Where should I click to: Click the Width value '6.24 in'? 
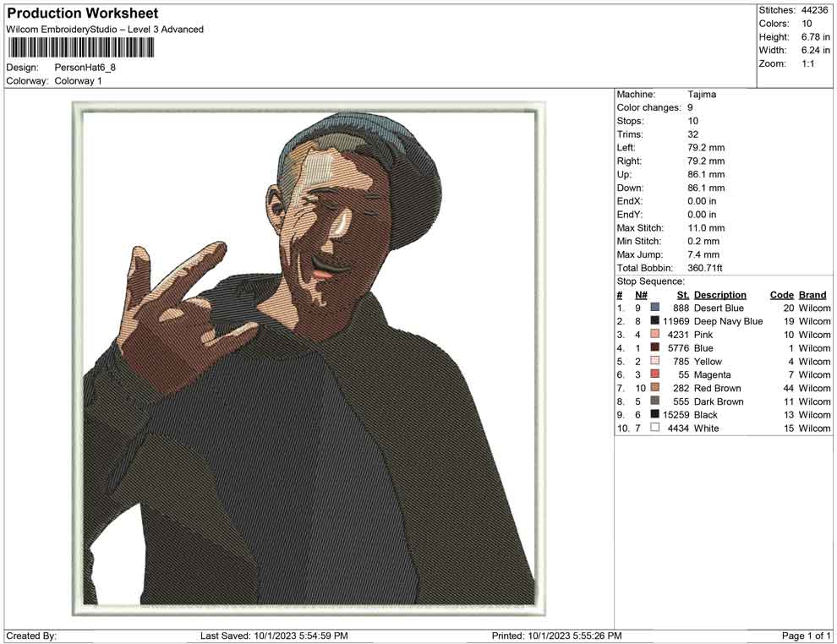[x=815, y=50]
